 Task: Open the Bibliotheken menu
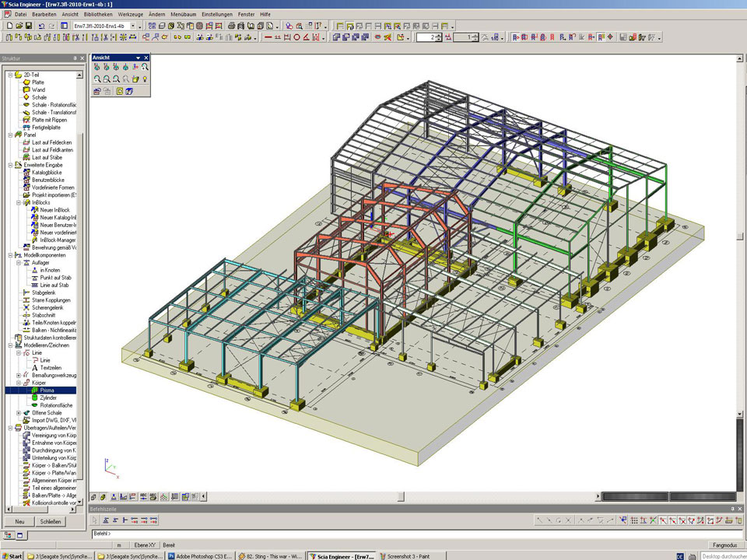click(x=97, y=14)
